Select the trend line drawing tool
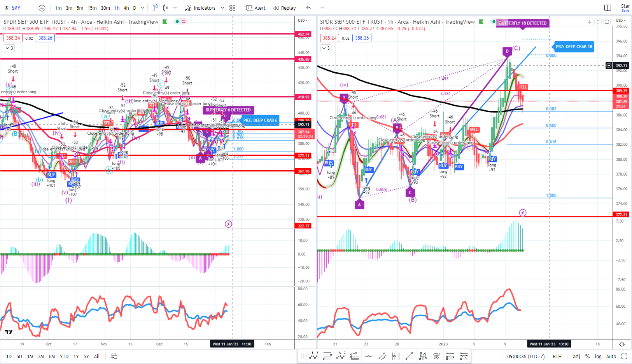The image size is (632, 364). click(x=409, y=356)
